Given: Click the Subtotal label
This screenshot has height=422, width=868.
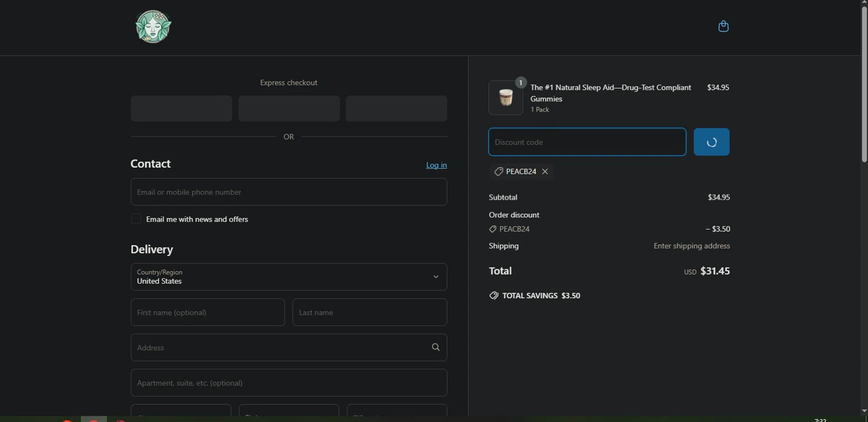Looking at the screenshot, I should tap(503, 197).
